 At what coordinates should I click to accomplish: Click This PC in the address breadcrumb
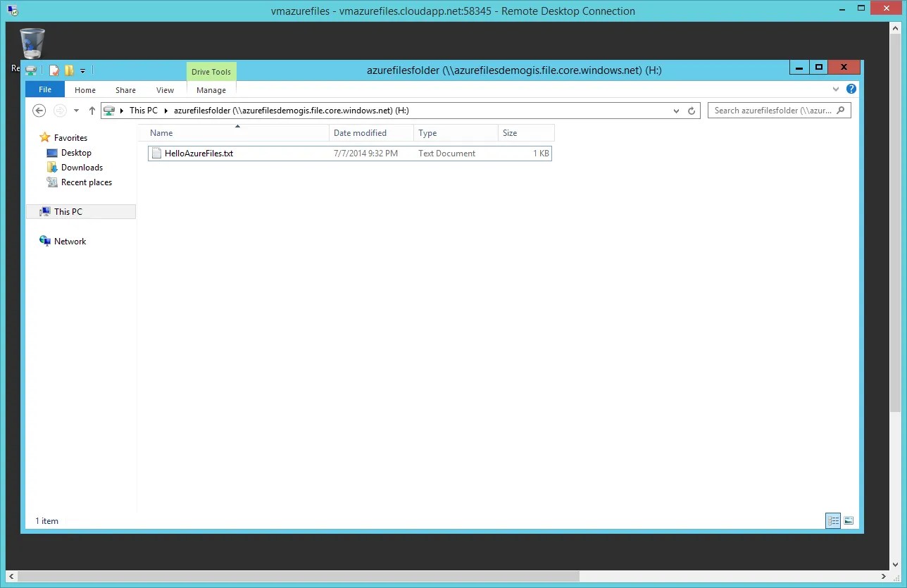pyautogui.click(x=144, y=111)
